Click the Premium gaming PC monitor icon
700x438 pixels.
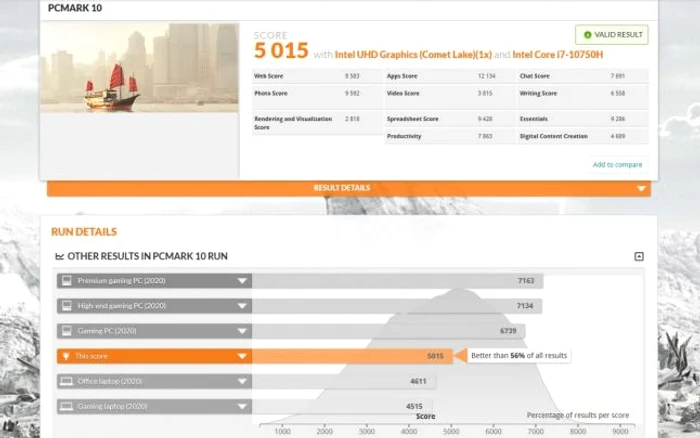coord(67,280)
